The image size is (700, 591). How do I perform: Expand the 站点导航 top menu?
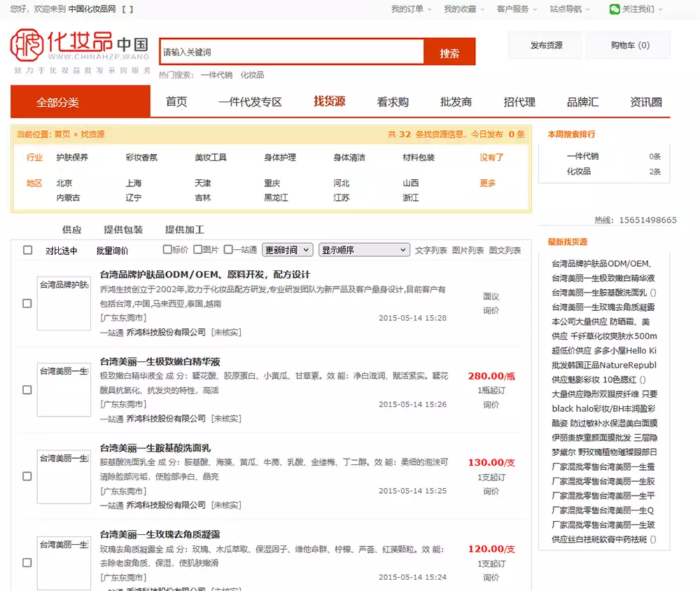570,9
